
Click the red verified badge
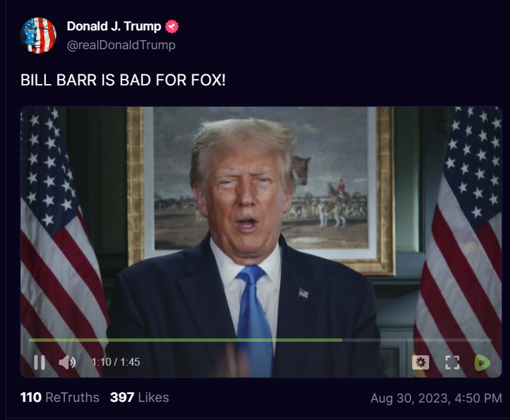coord(172,27)
